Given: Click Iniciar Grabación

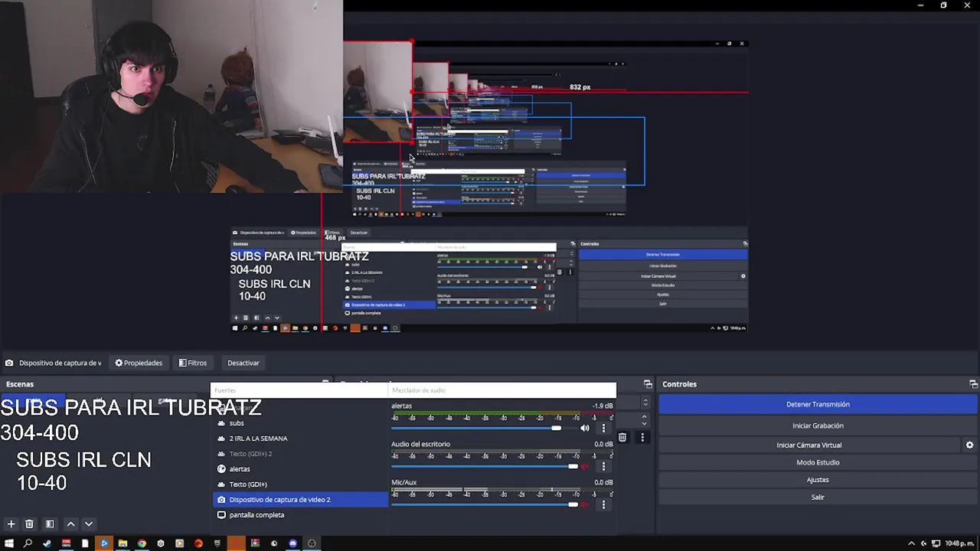Looking at the screenshot, I should 818,425.
